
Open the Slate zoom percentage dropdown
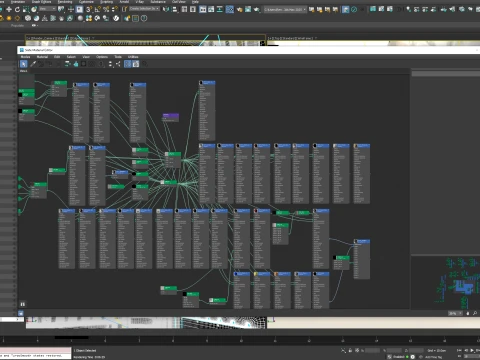coord(455,313)
